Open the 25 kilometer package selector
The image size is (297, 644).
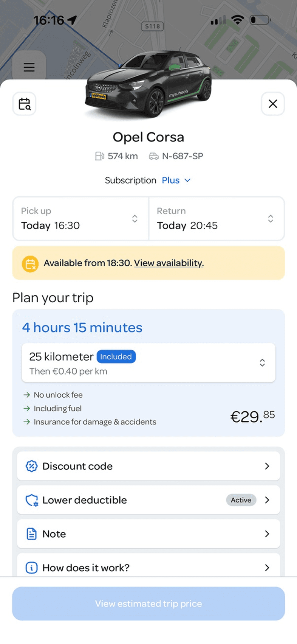click(x=148, y=363)
